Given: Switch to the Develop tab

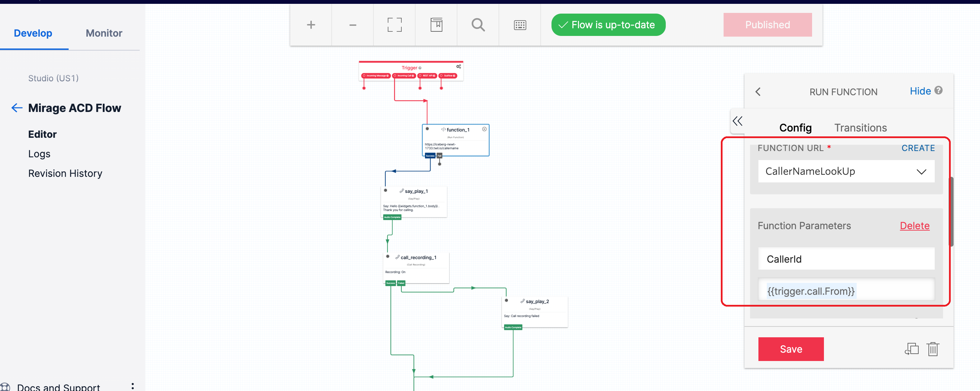Looking at the screenshot, I should click(33, 33).
